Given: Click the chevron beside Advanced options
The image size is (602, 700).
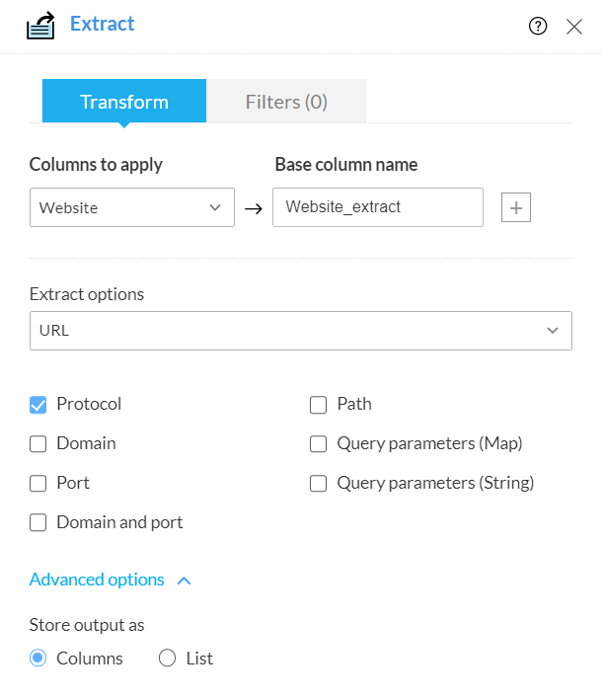Looking at the screenshot, I should [184, 581].
